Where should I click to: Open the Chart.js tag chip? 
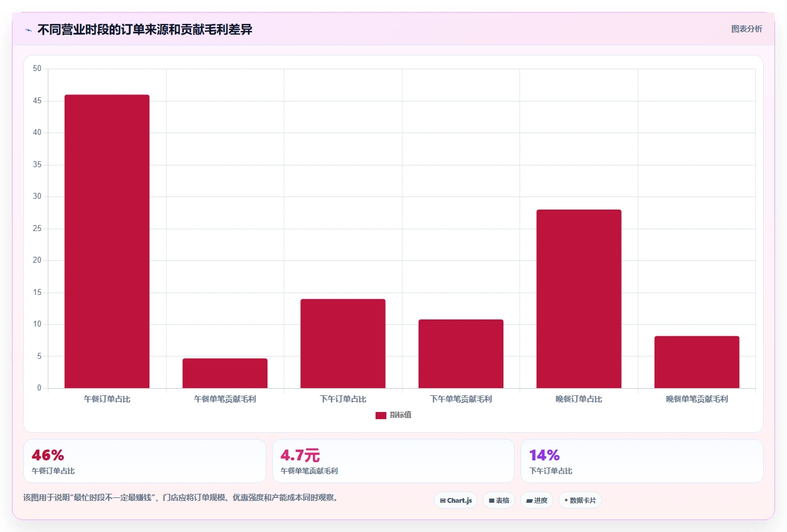[456, 500]
